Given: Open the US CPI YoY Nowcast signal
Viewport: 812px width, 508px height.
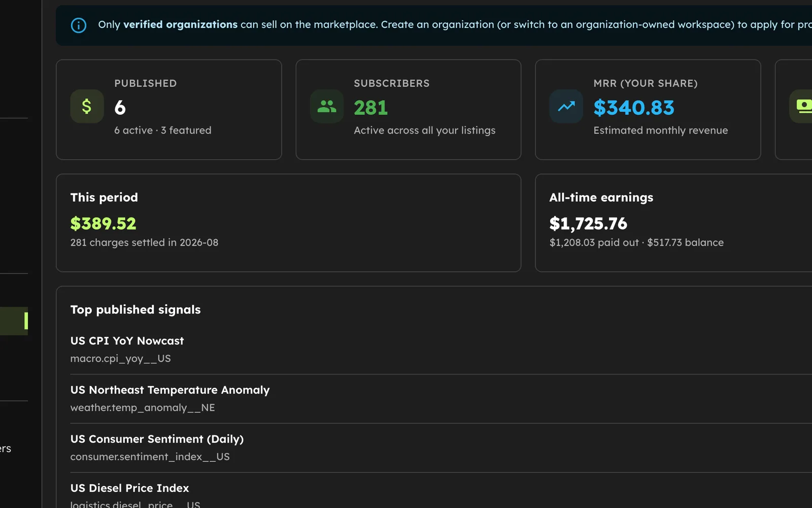Looking at the screenshot, I should coord(441,350).
